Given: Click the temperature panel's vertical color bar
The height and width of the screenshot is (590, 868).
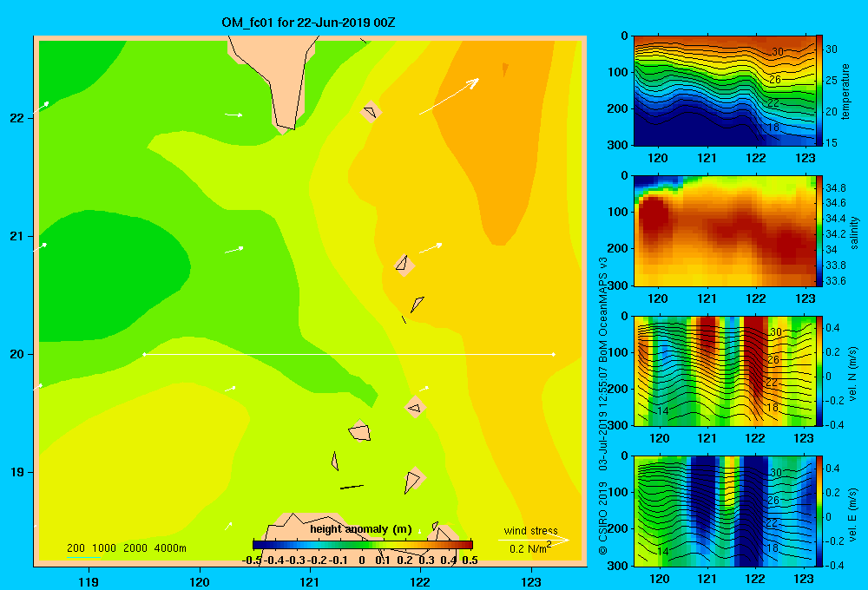Looking at the screenshot, I should [819, 90].
